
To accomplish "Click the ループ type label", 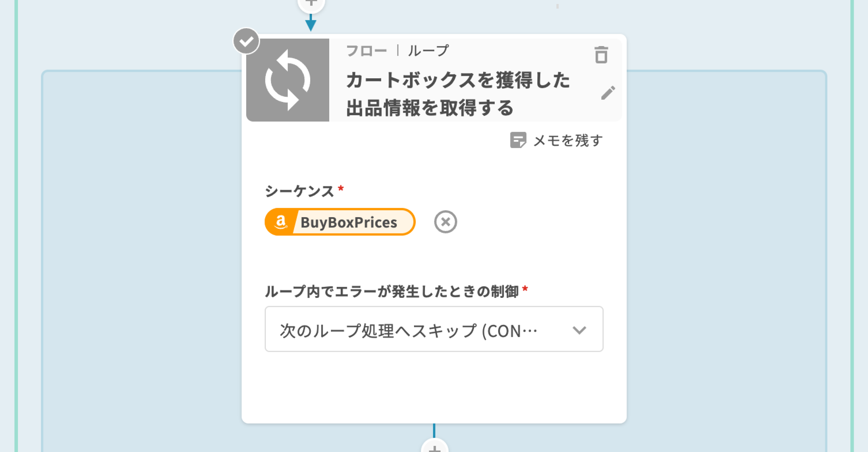I will pos(428,51).
